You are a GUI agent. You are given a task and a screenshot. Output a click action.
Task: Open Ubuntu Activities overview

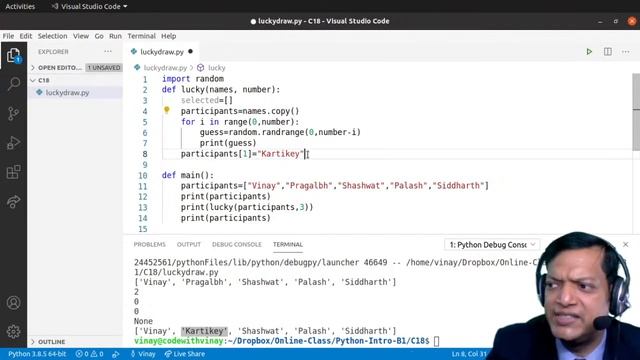20,7
